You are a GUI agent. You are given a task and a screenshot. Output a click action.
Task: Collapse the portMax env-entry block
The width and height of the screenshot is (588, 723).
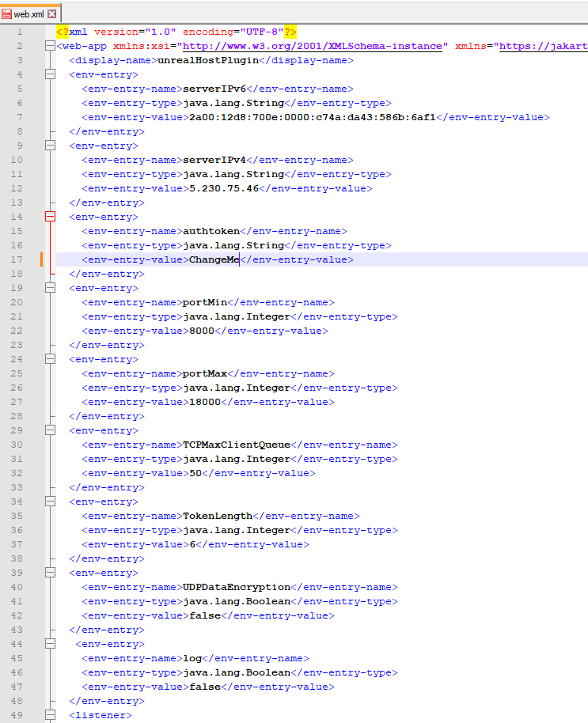[51, 359]
